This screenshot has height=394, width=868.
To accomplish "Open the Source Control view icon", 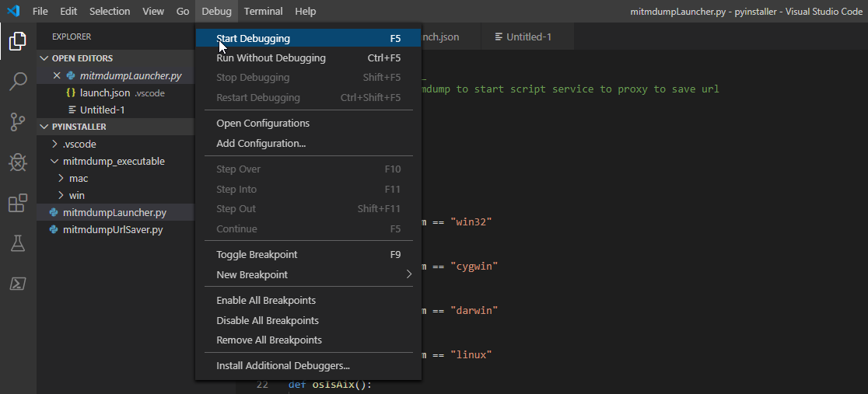I will pos(18,121).
